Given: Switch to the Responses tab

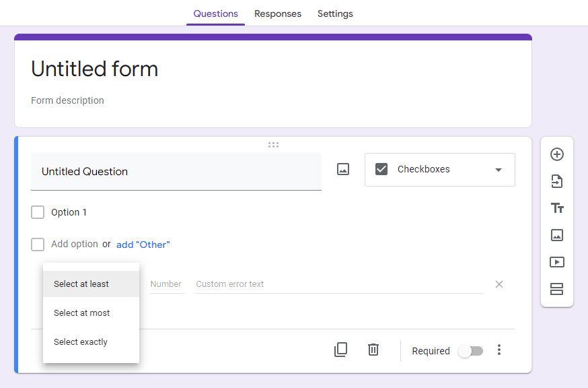Looking at the screenshot, I should [x=277, y=13].
